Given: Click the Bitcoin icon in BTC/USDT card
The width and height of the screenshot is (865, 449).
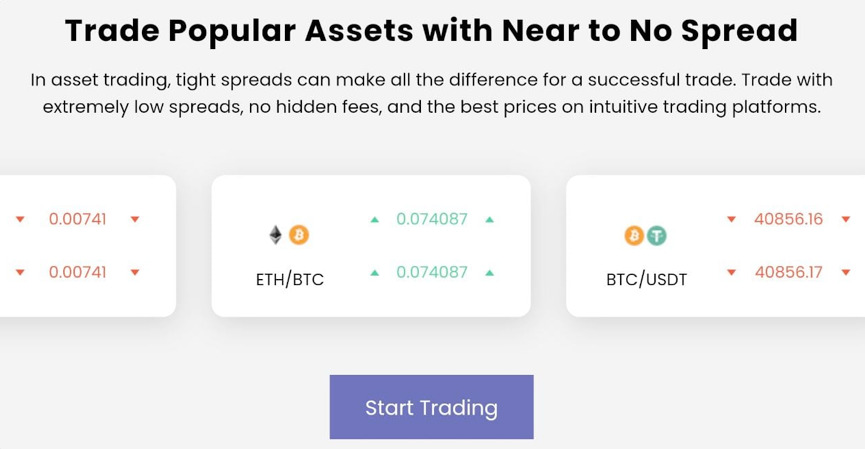Looking at the screenshot, I should click(x=633, y=236).
